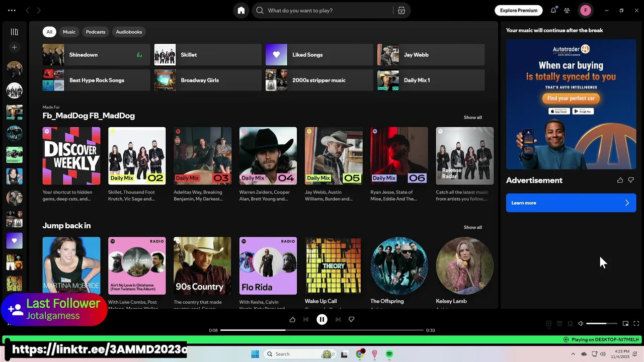Open Friend Activity icon
Viewport: 644px width, 362px height.
(567, 11)
